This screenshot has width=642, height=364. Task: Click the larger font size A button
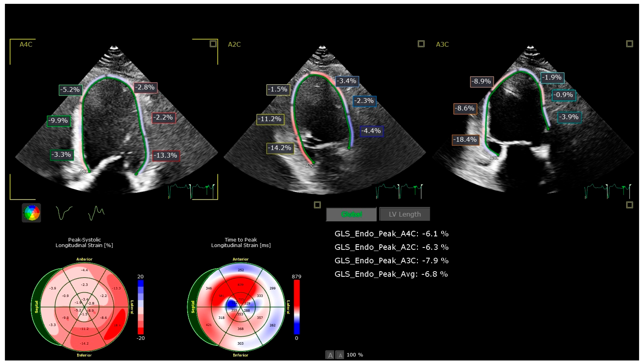[330, 355]
